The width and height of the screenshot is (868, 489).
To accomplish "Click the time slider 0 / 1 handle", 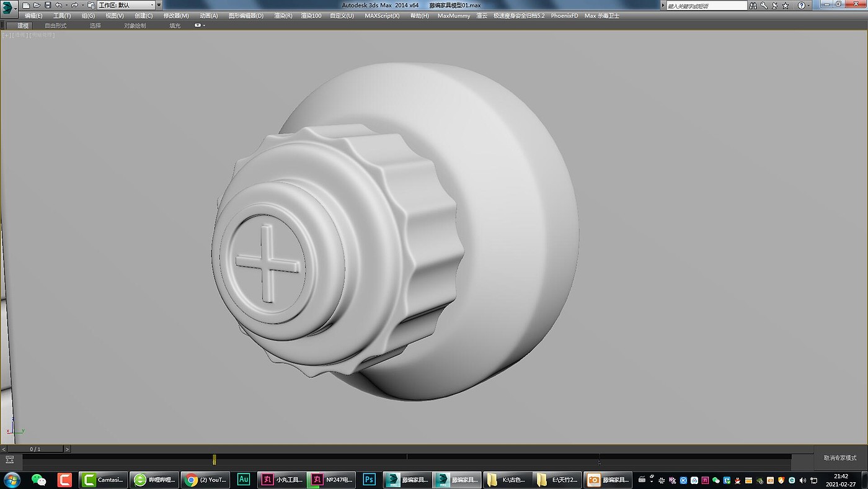I will (x=35, y=449).
